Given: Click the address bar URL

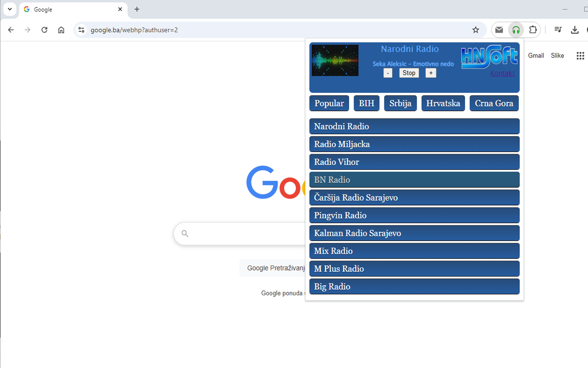Looking at the screenshot, I should (x=134, y=30).
